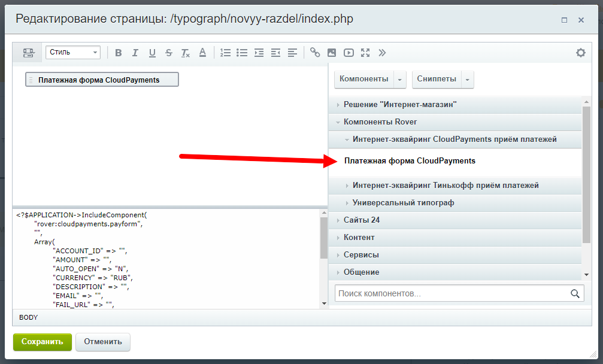Open the text color picker
The image size is (603, 364).
tap(202, 53)
